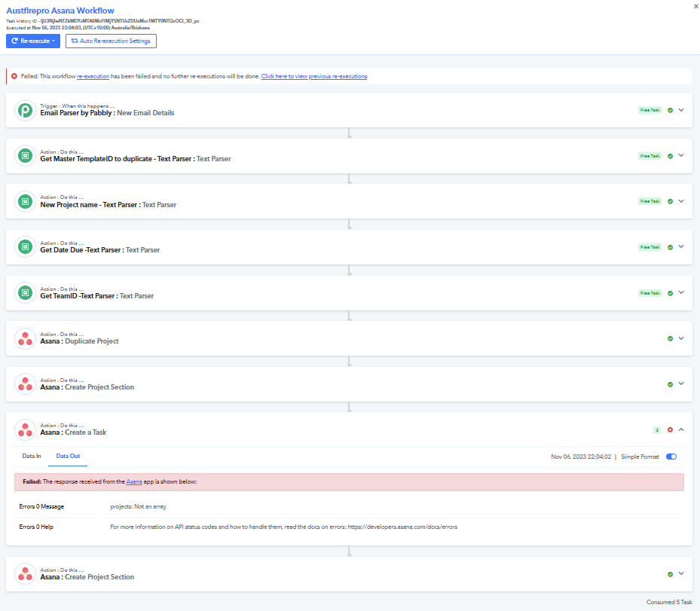
Task: Toggle the Simple Format switch
Action: click(671, 457)
